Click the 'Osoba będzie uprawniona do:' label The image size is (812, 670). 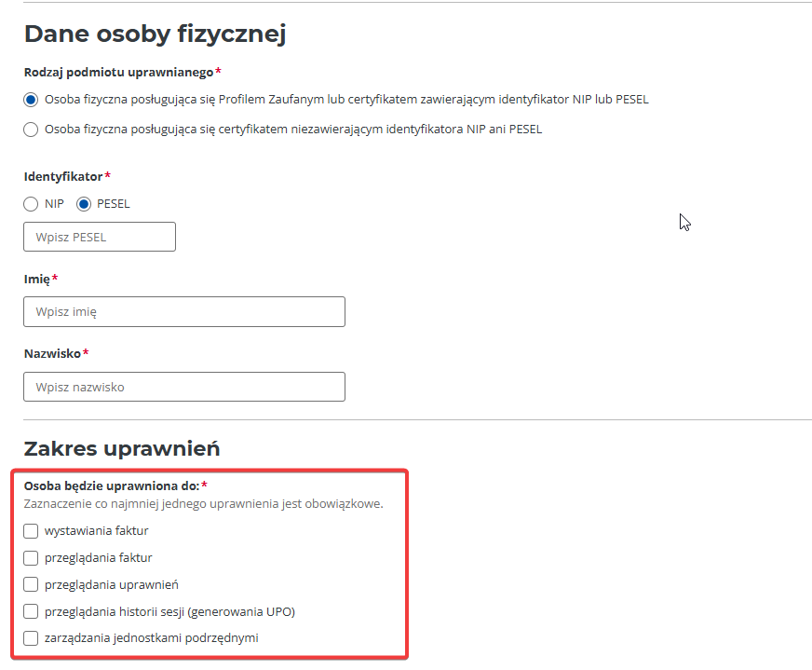point(111,486)
